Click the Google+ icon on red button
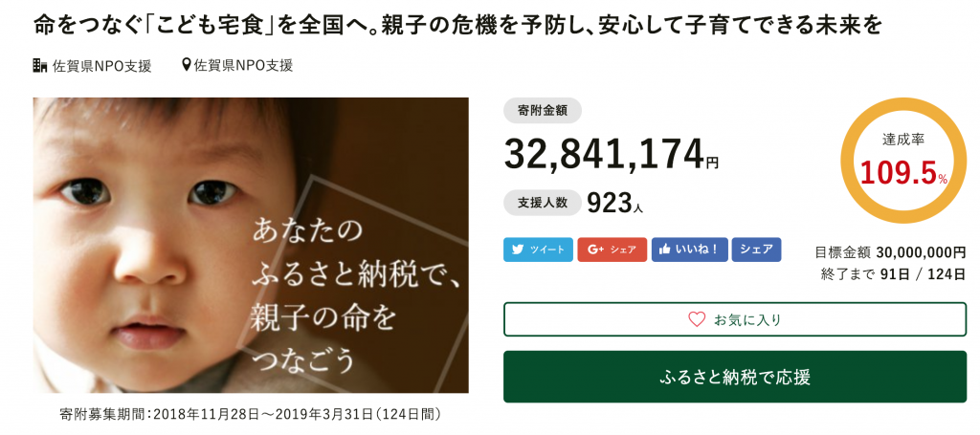 595,250
